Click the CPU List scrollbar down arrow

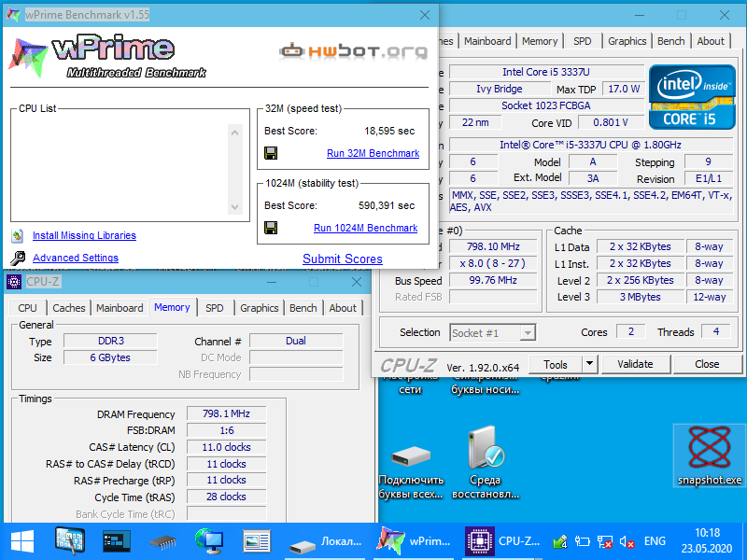click(x=235, y=206)
